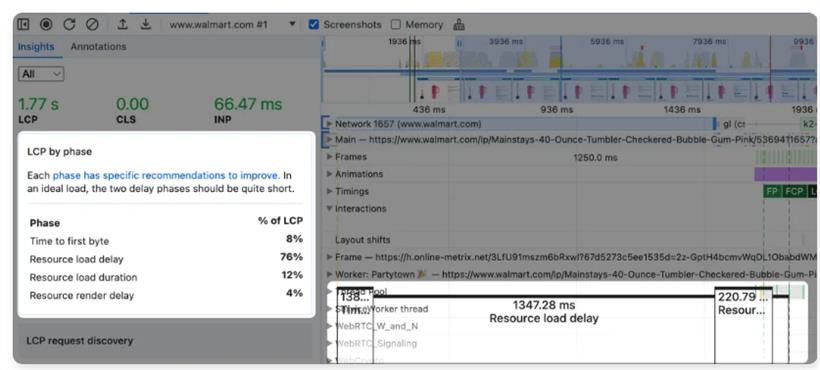Collapse the Interactions track
This screenshot has height=370, width=820.
point(329,209)
